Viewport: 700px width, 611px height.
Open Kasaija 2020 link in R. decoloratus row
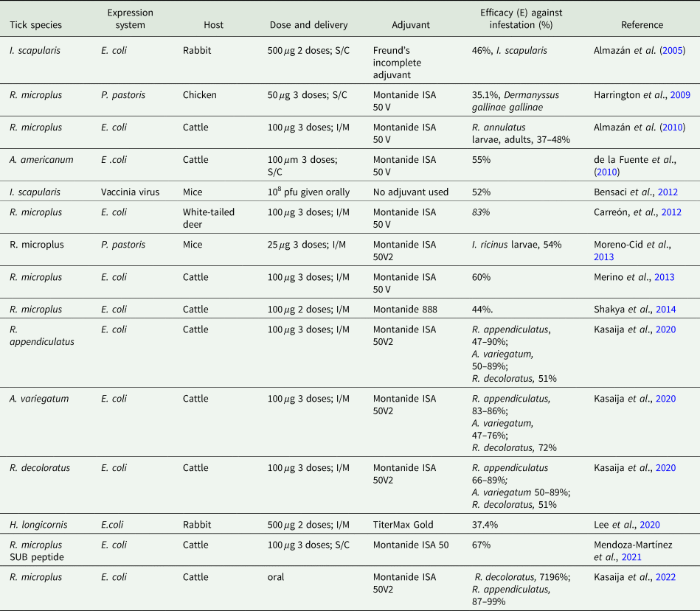[665, 468]
